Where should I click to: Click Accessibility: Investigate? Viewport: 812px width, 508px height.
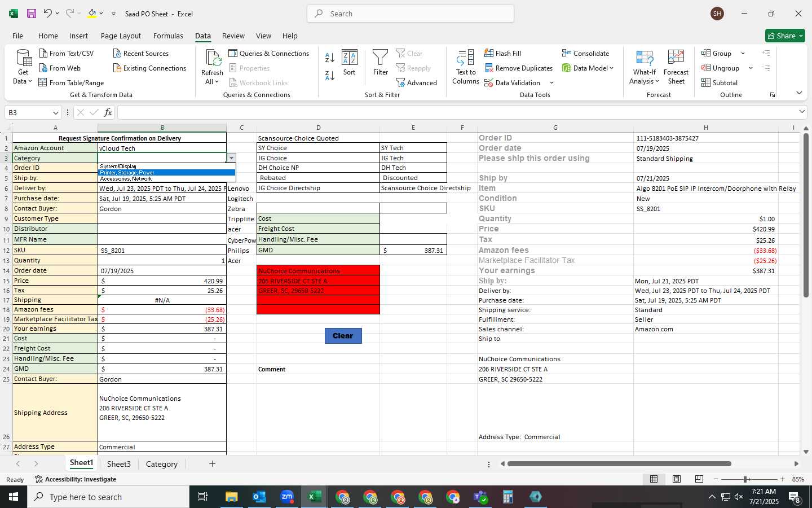click(x=75, y=479)
